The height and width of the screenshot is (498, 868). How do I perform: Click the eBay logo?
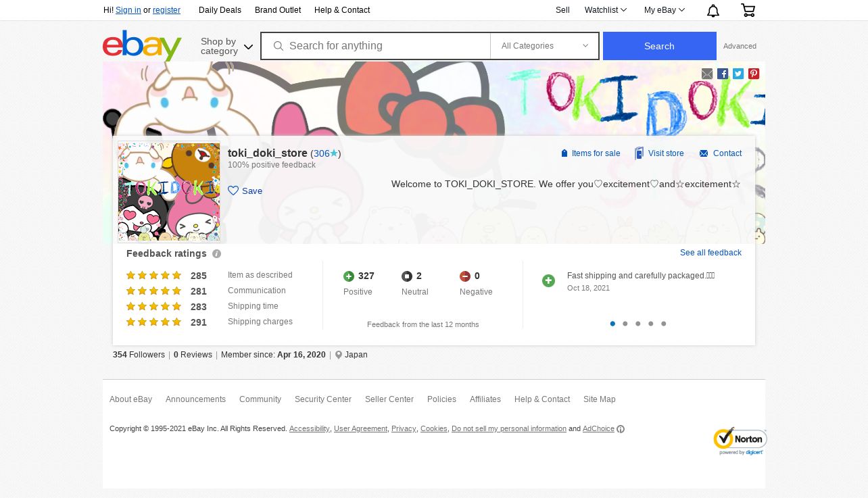[142, 45]
